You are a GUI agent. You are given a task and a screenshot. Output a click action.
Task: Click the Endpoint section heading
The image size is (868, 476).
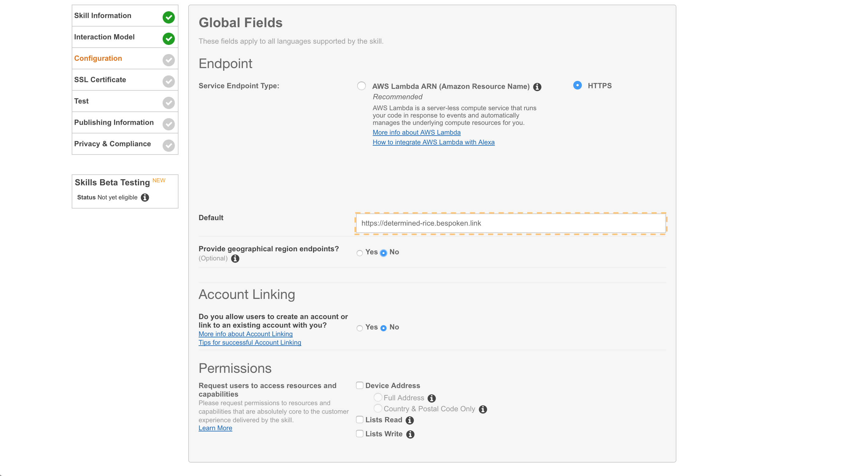coord(225,64)
